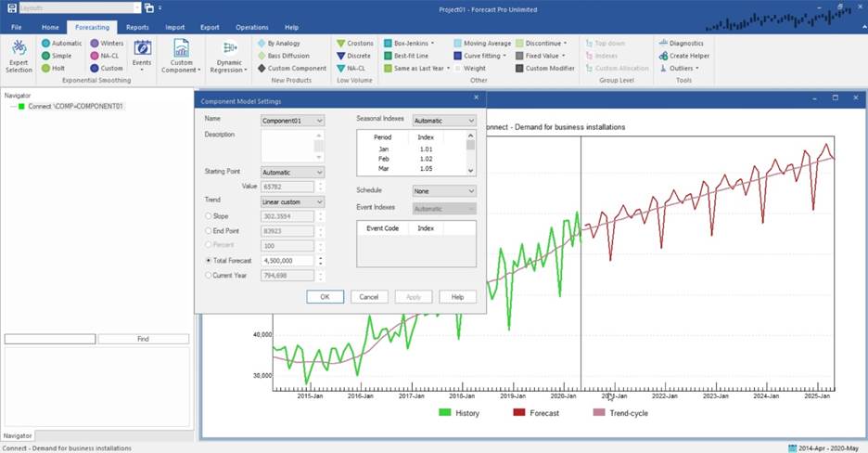Image resolution: width=868 pixels, height=453 pixels.
Task: Select the Crostons low volume model
Action: click(x=342, y=43)
